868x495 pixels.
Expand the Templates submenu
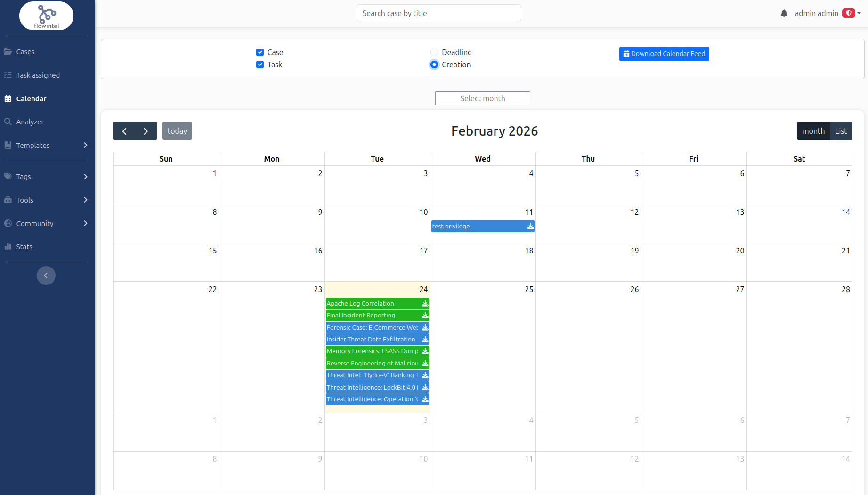(85, 145)
